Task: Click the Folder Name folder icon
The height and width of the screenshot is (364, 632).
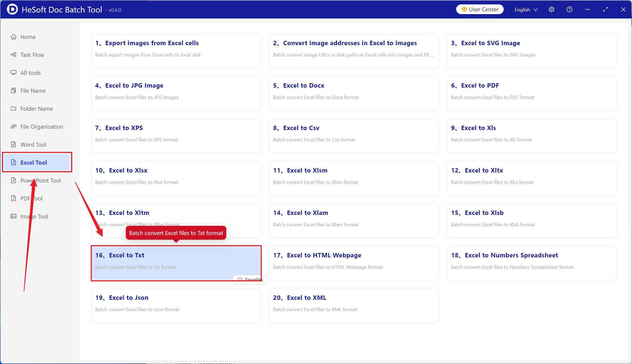Action: pyautogui.click(x=13, y=109)
